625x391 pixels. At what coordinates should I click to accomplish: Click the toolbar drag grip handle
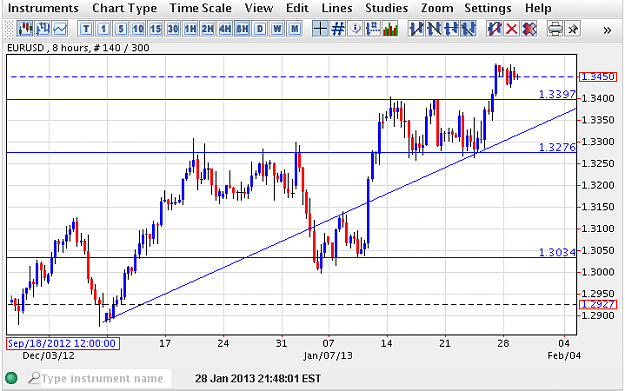(10, 29)
